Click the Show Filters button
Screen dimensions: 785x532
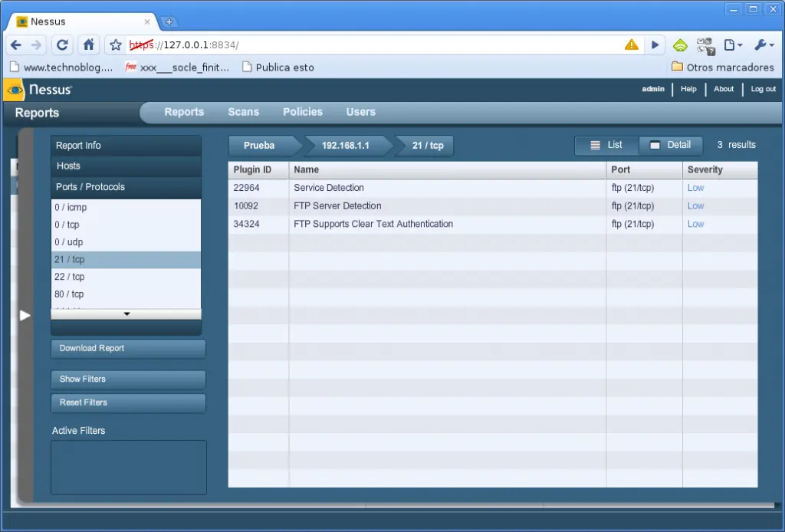(x=128, y=379)
